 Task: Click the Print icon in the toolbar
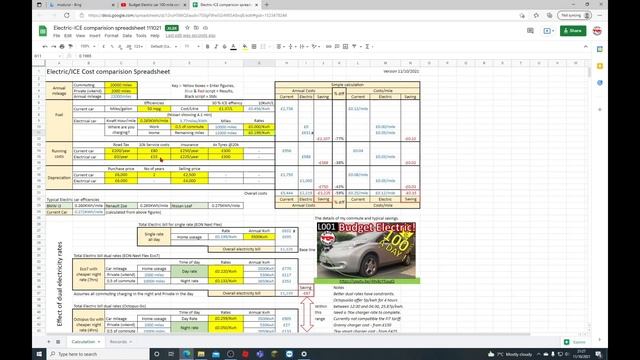click(x=62, y=47)
